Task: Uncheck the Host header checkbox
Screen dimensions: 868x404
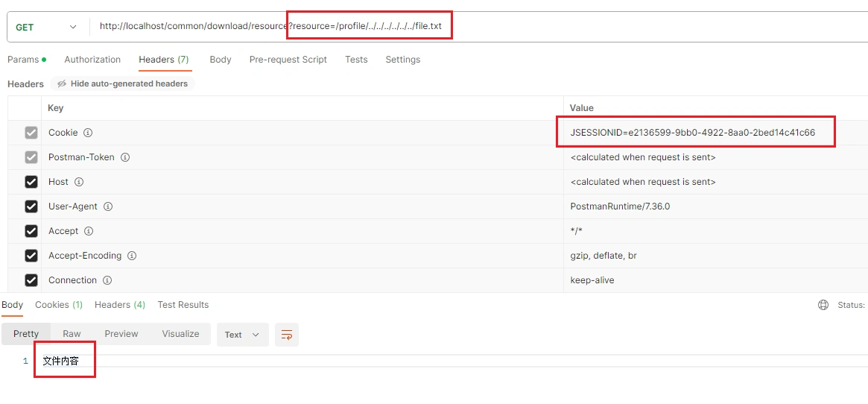Action: pos(31,182)
